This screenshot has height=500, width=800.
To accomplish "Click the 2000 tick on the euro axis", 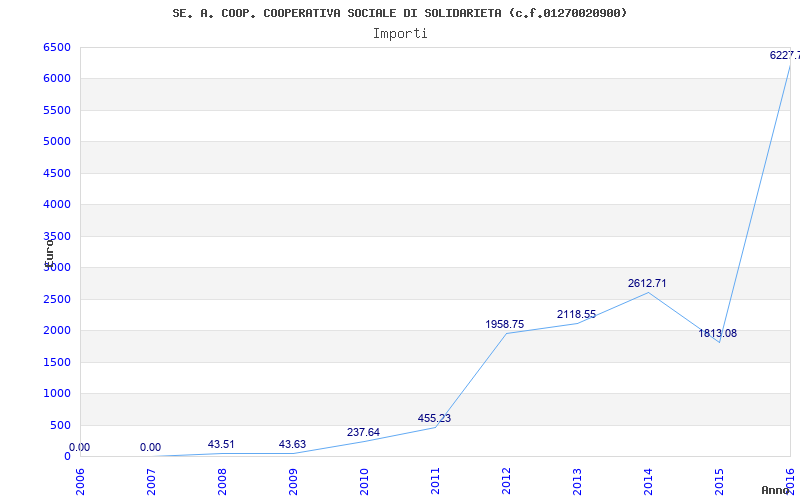I will [57, 331].
